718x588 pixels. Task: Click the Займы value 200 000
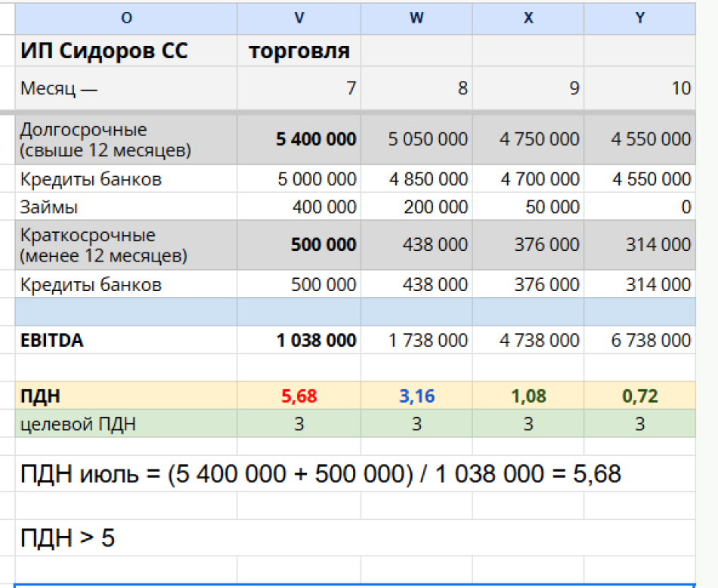pyautogui.click(x=435, y=207)
